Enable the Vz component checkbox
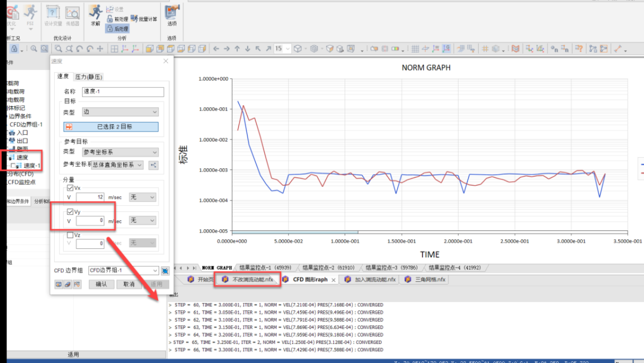 click(x=71, y=235)
